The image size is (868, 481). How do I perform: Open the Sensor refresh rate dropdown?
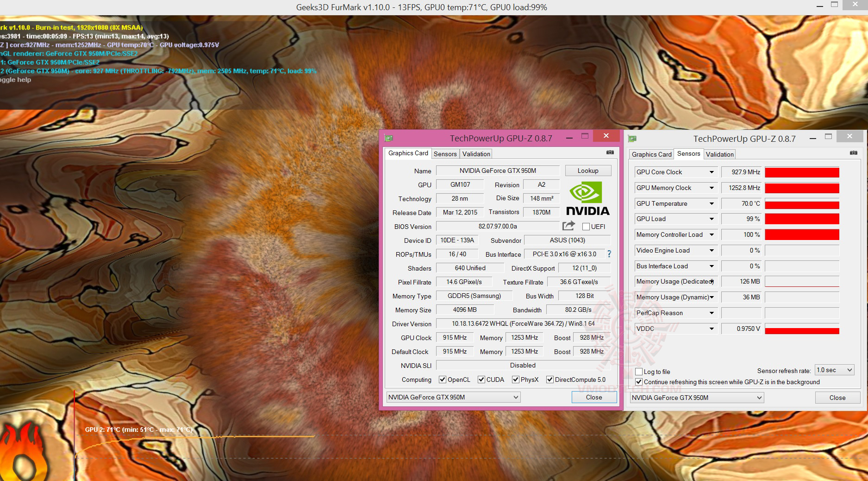click(834, 370)
